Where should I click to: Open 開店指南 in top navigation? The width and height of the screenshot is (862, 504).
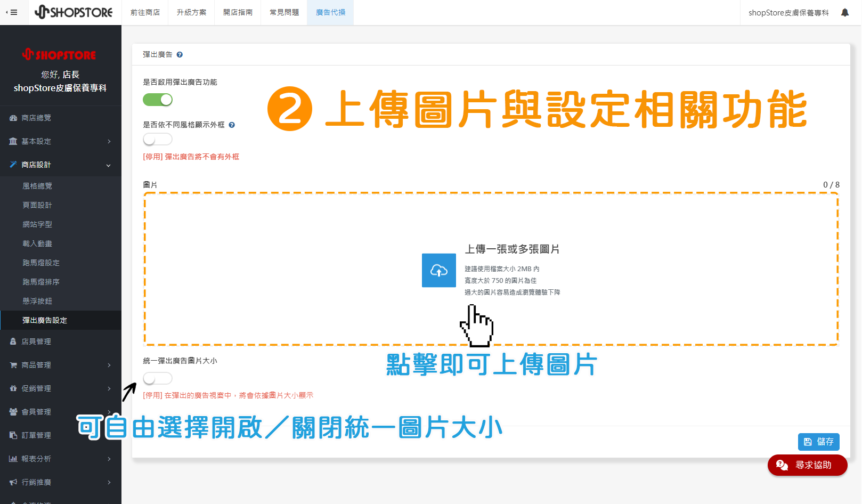tap(238, 12)
